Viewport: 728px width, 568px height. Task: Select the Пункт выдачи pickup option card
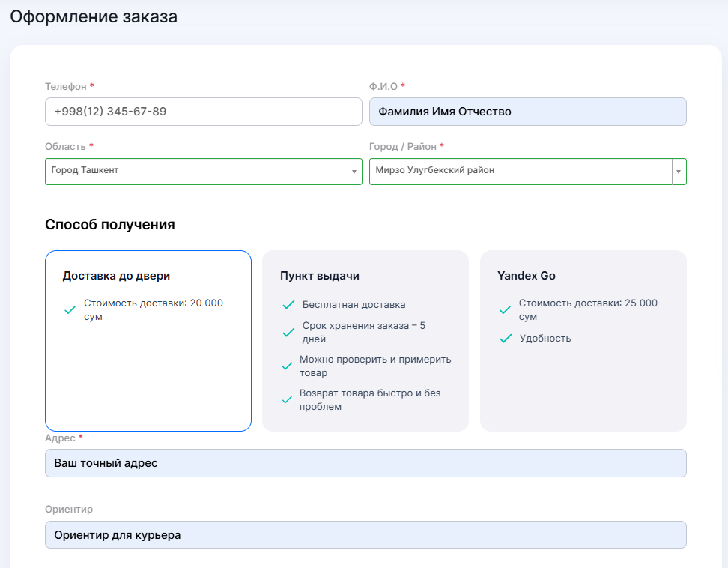(x=365, y=341)
